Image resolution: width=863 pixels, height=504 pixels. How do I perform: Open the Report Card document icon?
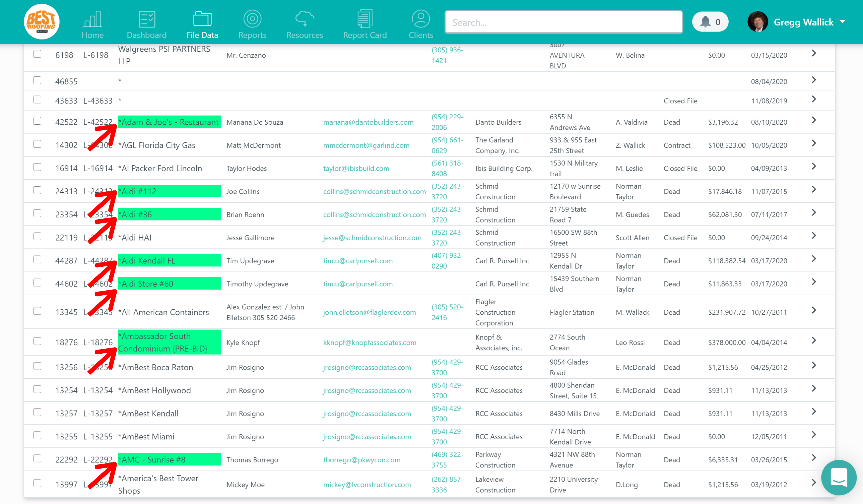[x=365, y=19]
